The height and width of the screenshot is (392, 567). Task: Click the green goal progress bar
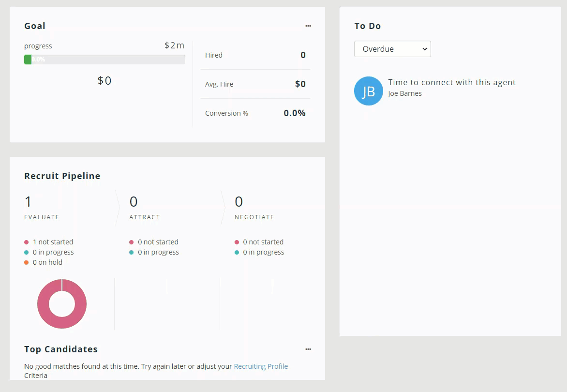[x=104, y=60]
